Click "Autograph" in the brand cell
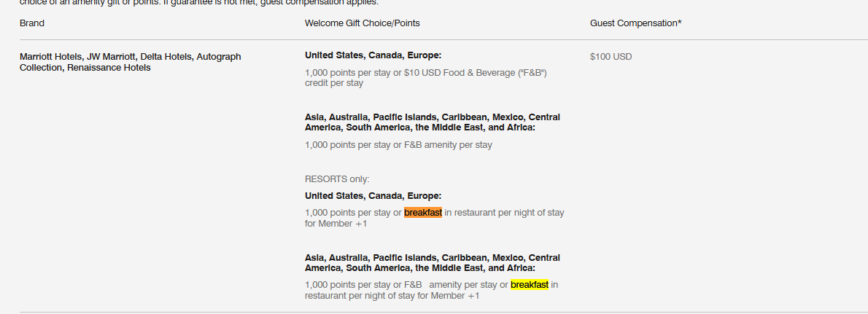The image size is (868, 314). [219, 57]
